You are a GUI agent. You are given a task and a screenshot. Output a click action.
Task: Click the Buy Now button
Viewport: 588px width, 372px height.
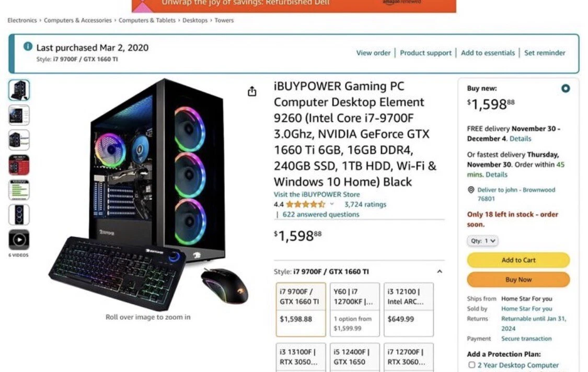pos(518,280)
